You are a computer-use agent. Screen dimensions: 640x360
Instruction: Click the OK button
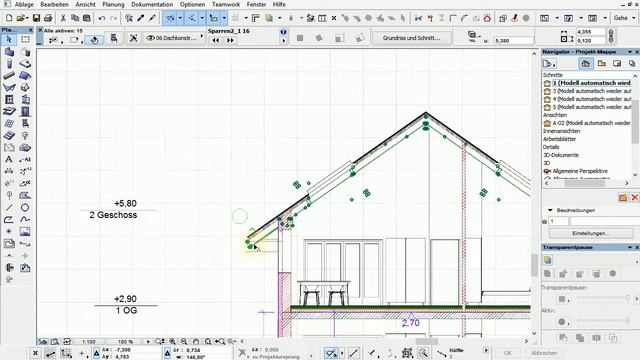tap(507, 353)
